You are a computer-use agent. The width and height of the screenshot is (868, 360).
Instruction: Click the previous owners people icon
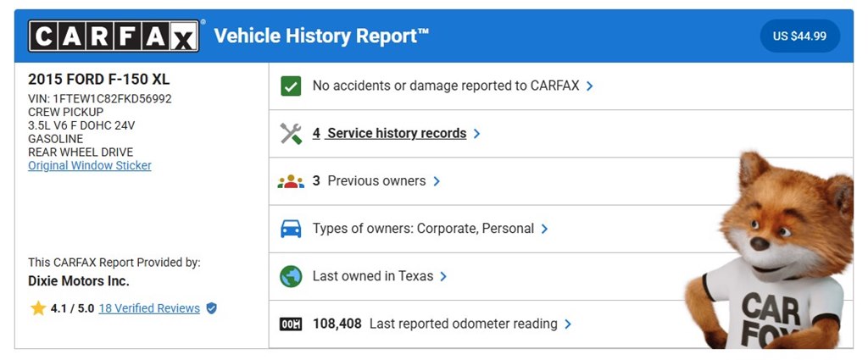tap(291, 181)
